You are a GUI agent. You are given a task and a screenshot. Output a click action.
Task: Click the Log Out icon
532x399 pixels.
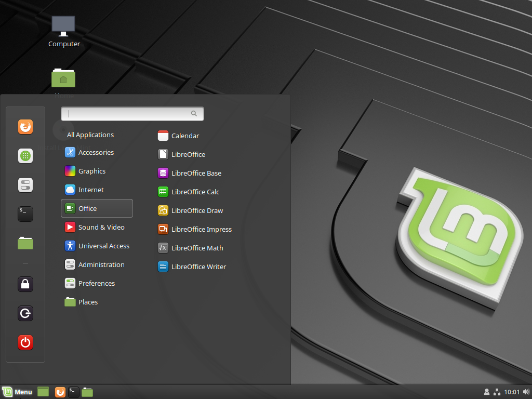click(25, 313)
